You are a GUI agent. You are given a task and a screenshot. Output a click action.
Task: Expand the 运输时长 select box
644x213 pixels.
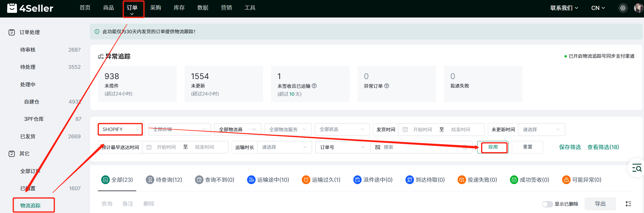(284, 147)
